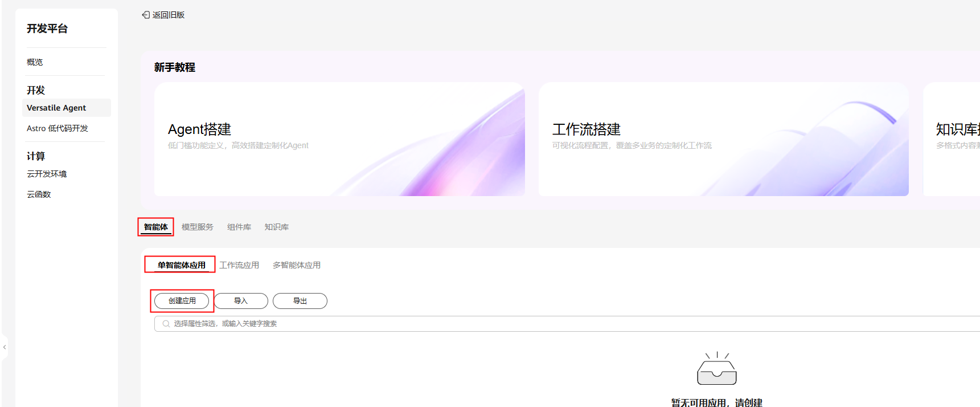Switch to the 模型服务 tab

(197, 227)
